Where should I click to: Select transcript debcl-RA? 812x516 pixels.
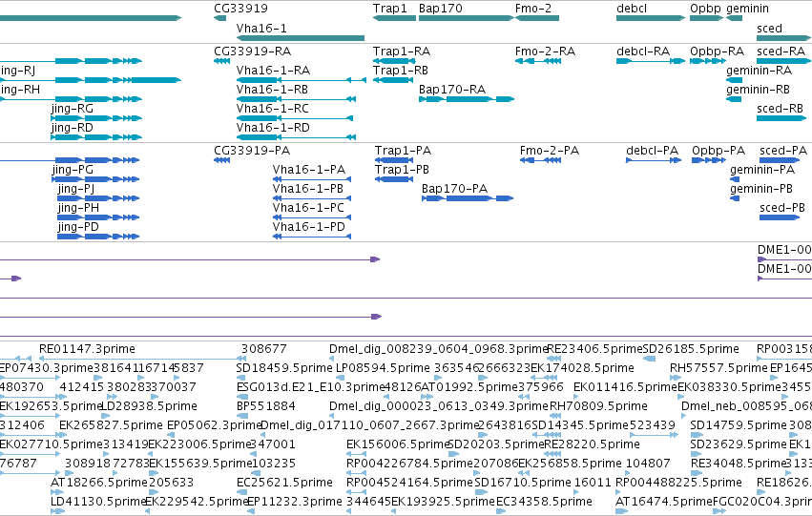click(643, 52)
